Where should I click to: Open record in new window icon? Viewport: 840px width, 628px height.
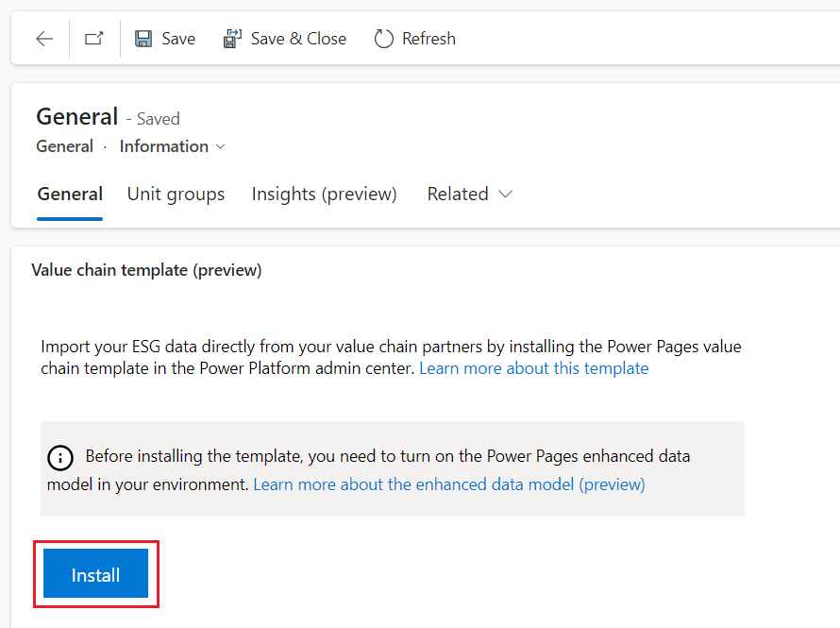(94, 39)
